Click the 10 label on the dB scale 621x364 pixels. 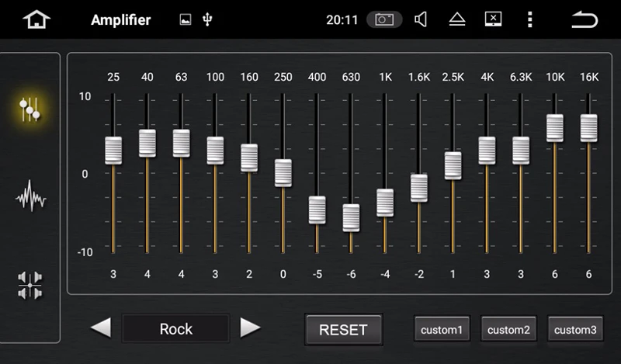pos(85,96)
